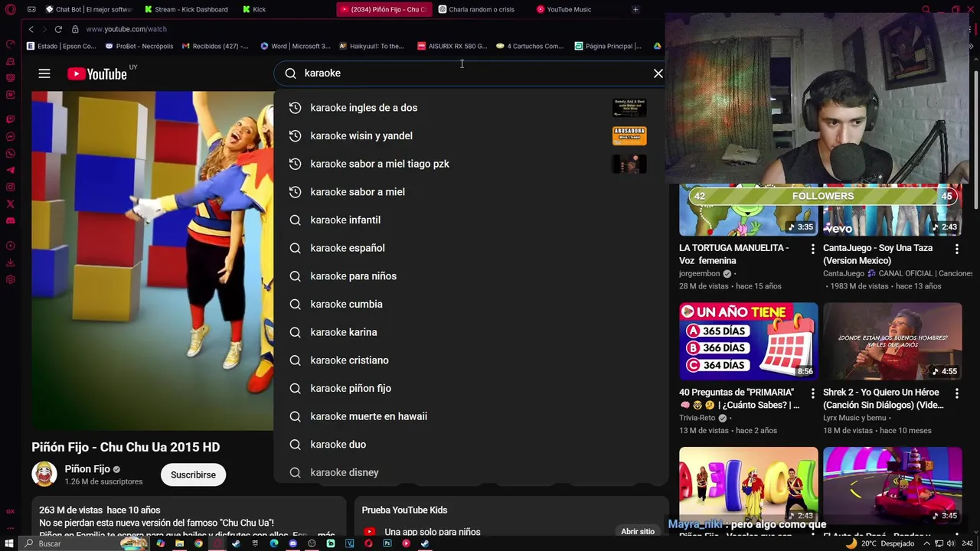The image size is (980, 551).
Task: Click the karaoke search input field
Action: coord(471,73)
